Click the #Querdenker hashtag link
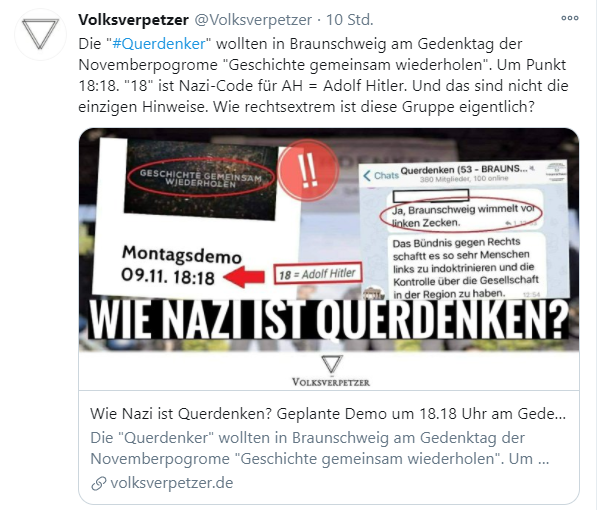600x510 pixels. coord(159,44)
